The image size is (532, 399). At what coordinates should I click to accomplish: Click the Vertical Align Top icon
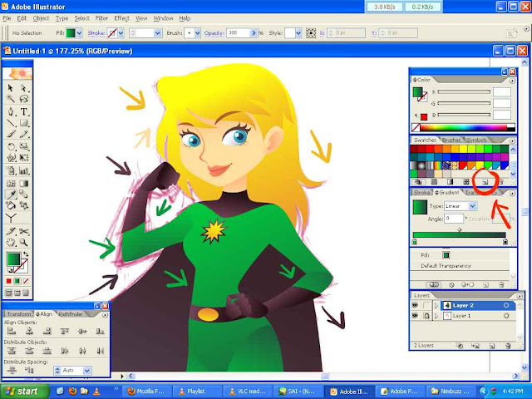click(65, 331)
